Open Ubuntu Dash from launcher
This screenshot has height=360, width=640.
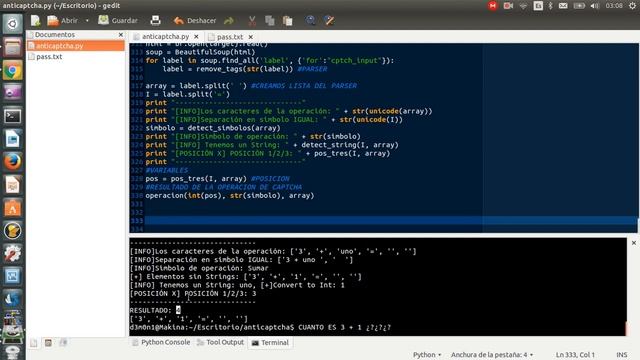12,24
